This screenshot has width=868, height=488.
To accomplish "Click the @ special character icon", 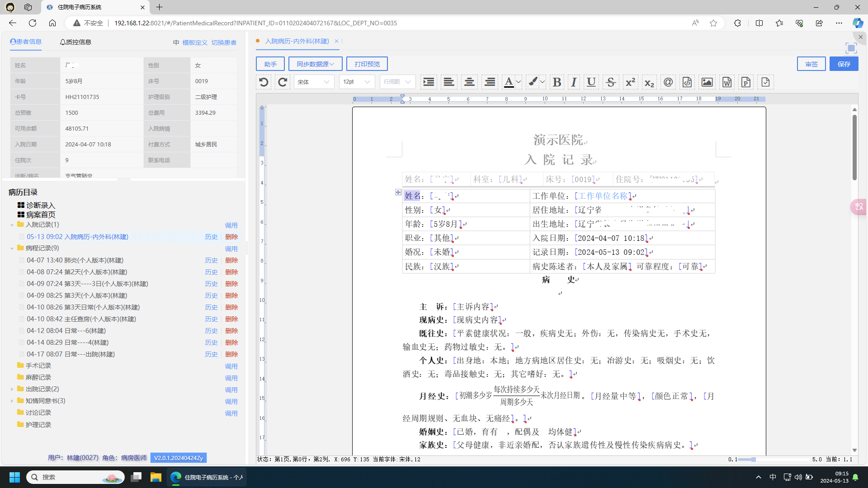I will tap(668, 82).
